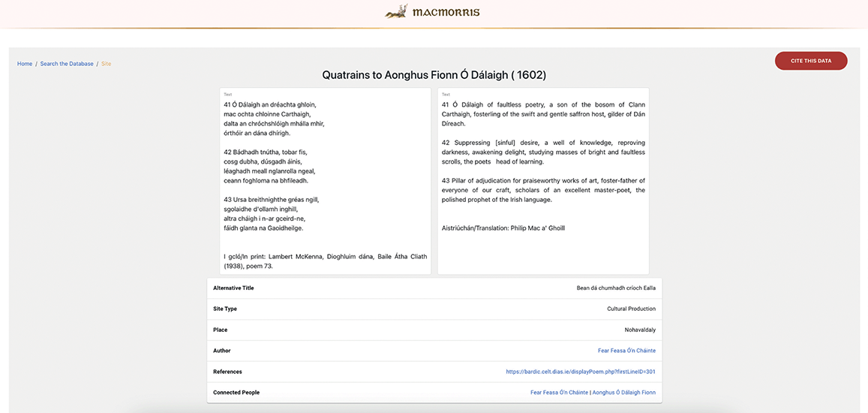Click the Cite This Data button
This screenshot has width=868, height=413.
click(811, 61)
